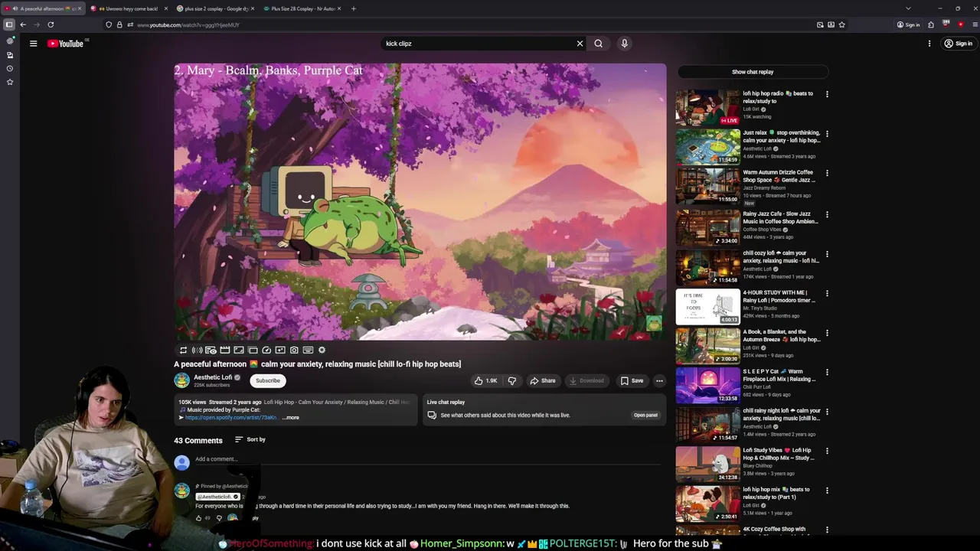The width and height of the screenshot is (980, 551).
Task: Open bookmarks star in browser sidebar
Action: (10, 82)
